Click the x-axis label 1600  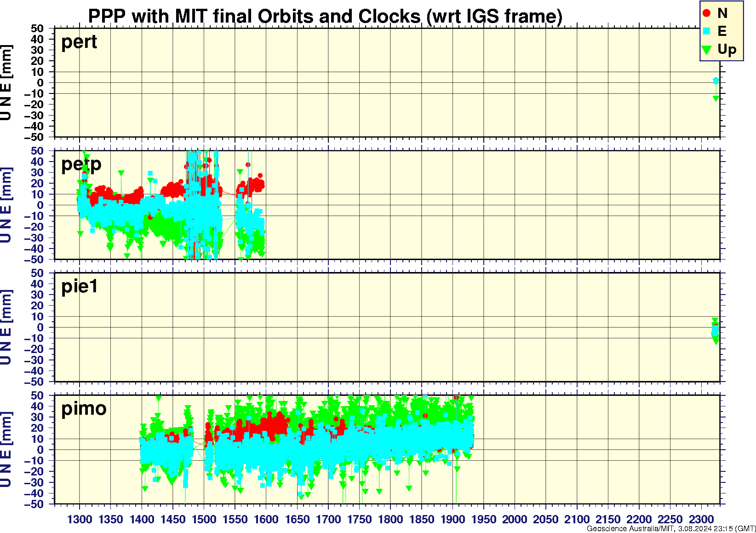[x=266, y=520]
